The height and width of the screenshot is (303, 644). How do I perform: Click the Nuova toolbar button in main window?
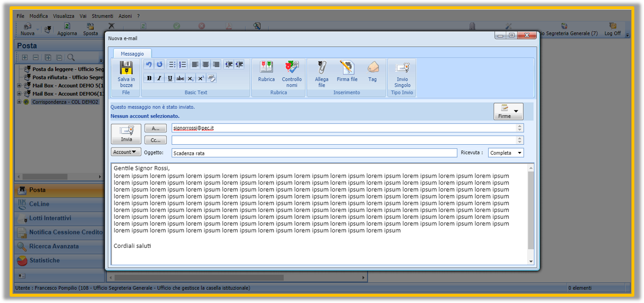coord(28,30)
